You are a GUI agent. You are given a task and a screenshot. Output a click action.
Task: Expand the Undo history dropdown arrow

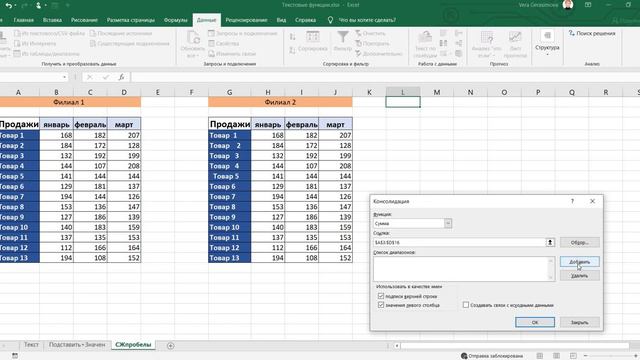16,5
